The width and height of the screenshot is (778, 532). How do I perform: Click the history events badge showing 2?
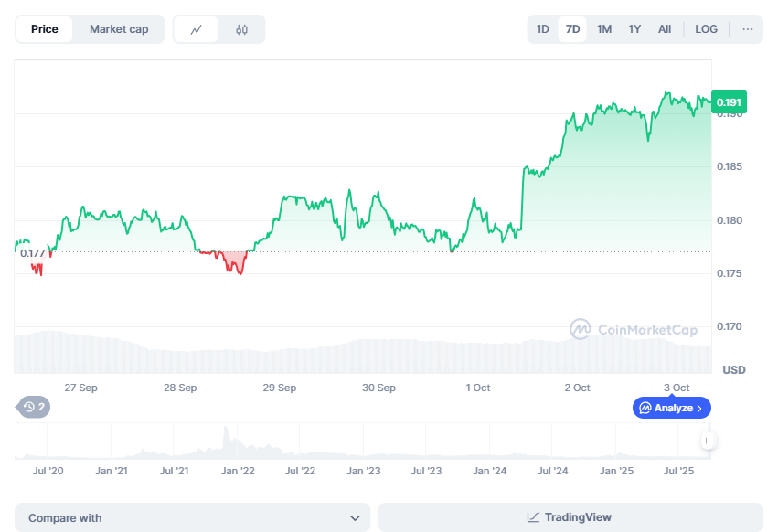[34, 407]
